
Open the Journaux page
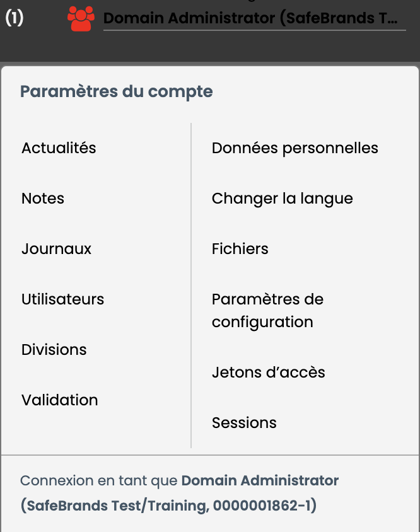click(x=56, y=249)
